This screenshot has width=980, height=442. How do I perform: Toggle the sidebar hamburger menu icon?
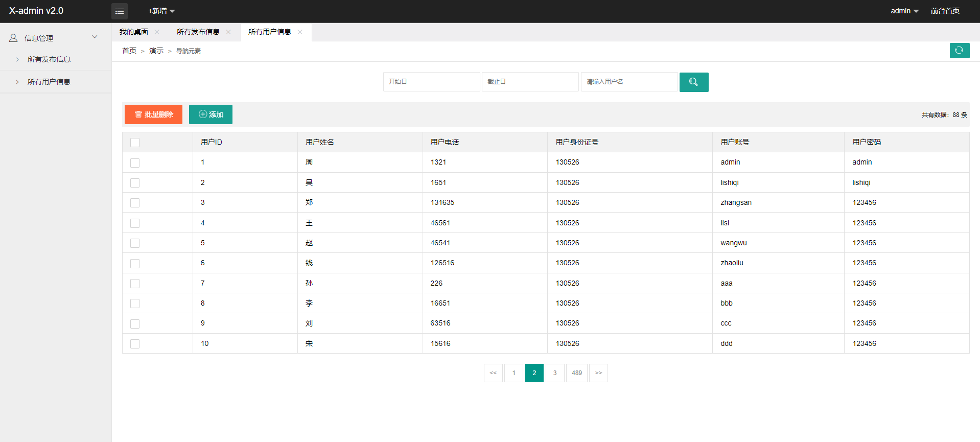pyautogui.click(x=120, y=11)
